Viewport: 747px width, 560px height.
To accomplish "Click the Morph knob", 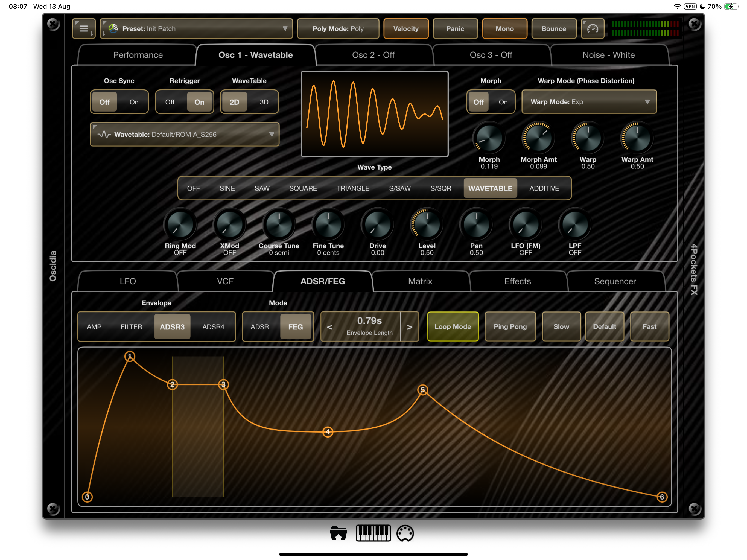I will pos(489,138).
